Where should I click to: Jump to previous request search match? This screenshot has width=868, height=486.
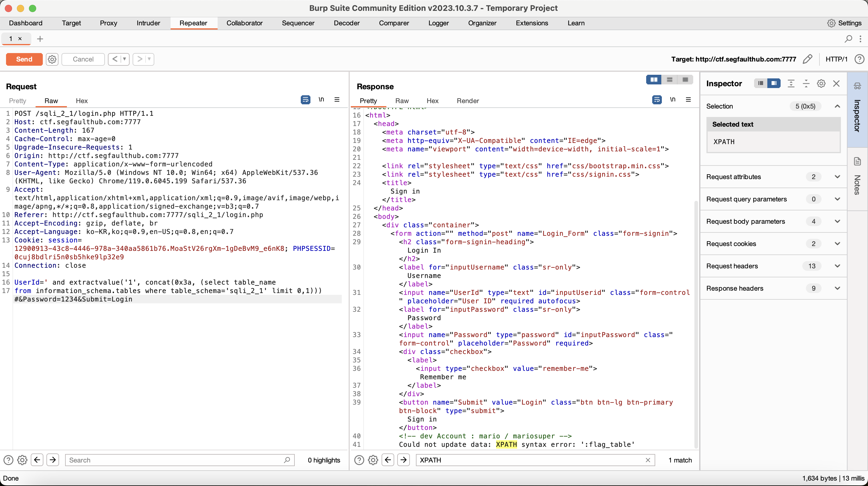tap(37, 460)
